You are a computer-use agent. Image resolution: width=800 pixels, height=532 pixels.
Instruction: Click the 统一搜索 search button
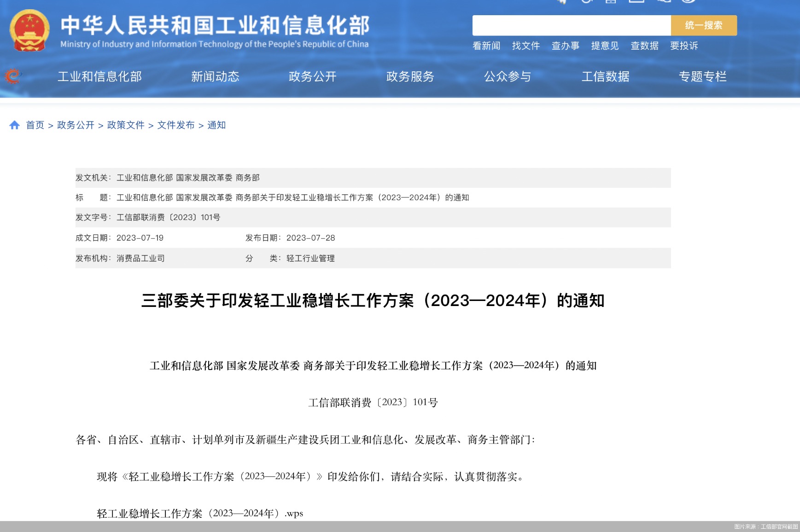(x=704, y=26)
